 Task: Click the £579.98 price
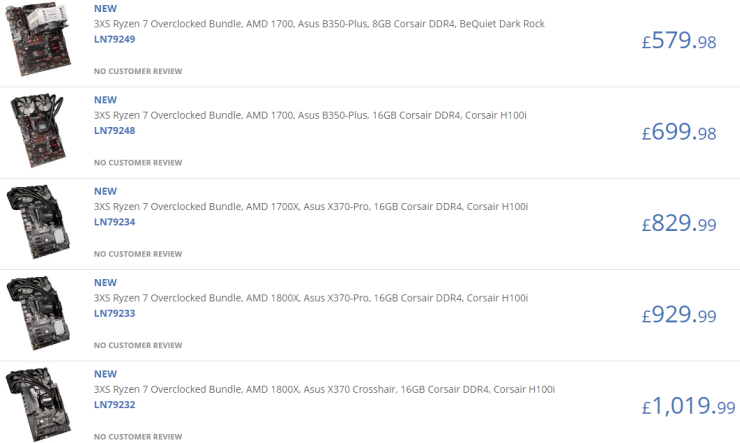click(679, 41)
